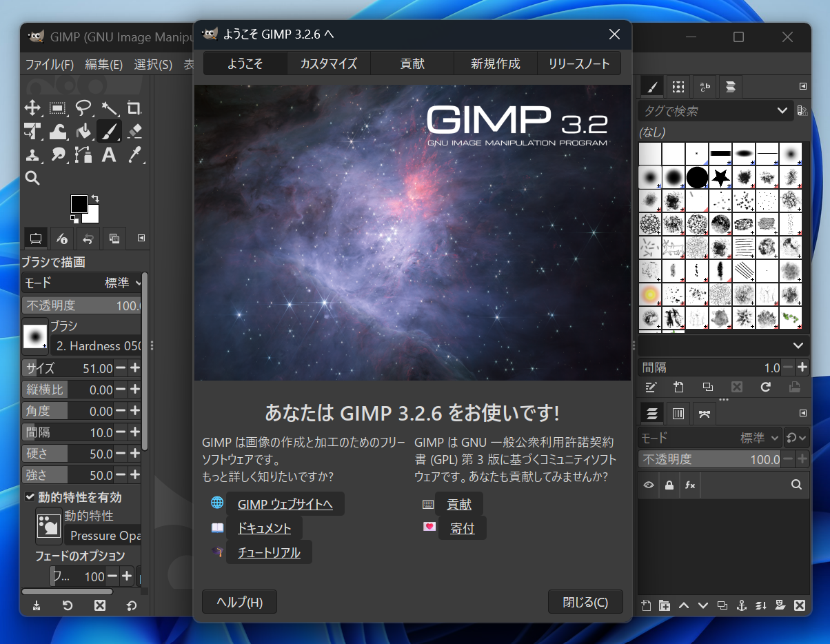Select the Free Select lasso tool
This screenshot has height=644, width=830.
(x=83, y=107)
